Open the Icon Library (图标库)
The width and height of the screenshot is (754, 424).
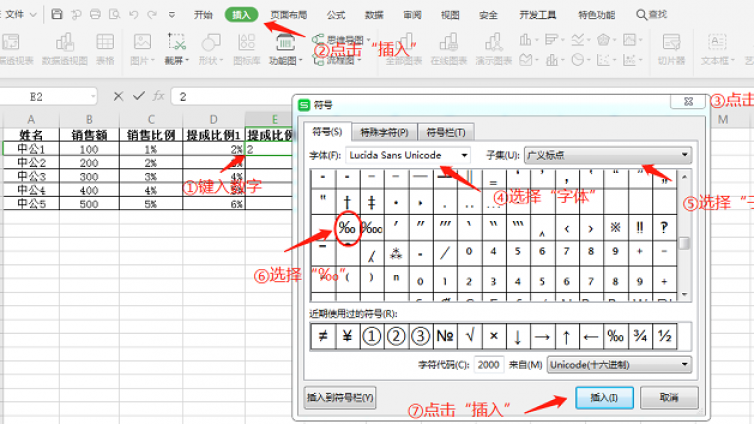point(246,49)
